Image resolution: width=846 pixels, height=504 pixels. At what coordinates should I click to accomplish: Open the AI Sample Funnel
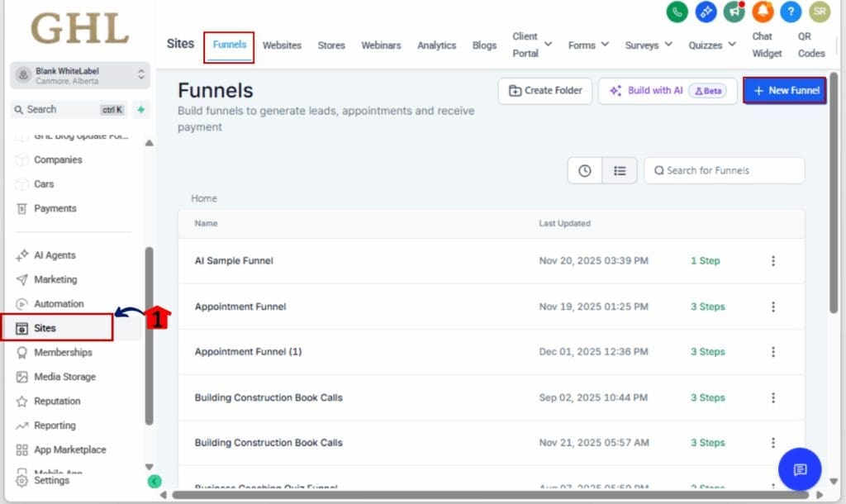(234, 260)
